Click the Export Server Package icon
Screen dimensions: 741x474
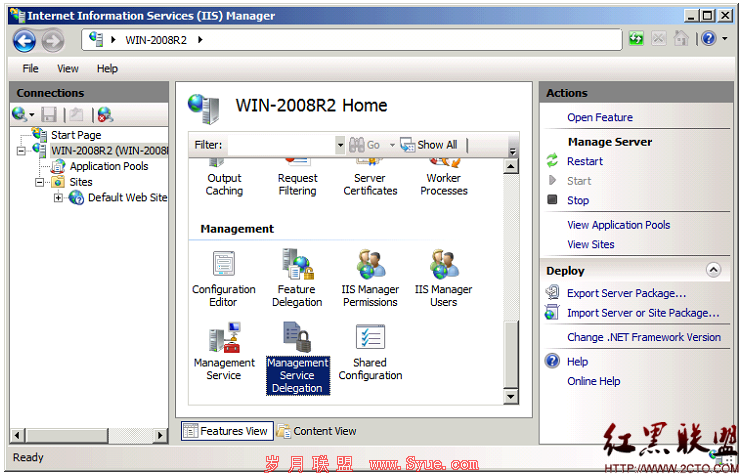click(552, 293)
